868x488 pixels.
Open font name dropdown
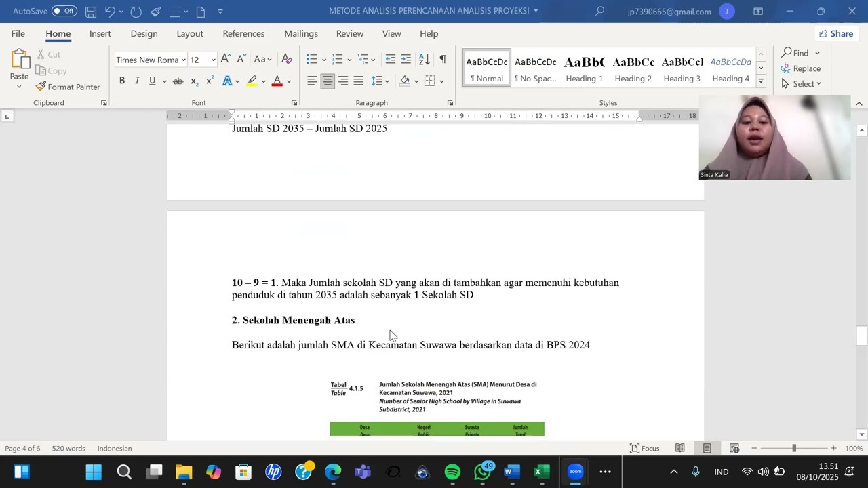184,60
